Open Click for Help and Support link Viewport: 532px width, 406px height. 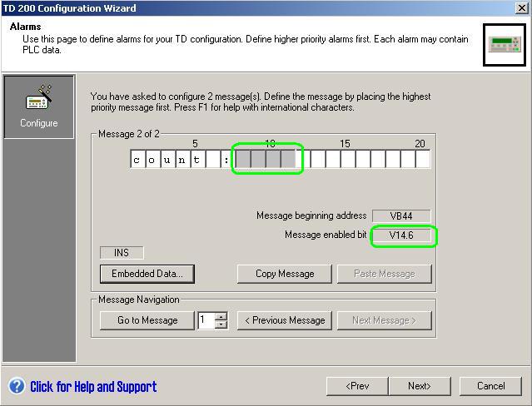[93, 387]
